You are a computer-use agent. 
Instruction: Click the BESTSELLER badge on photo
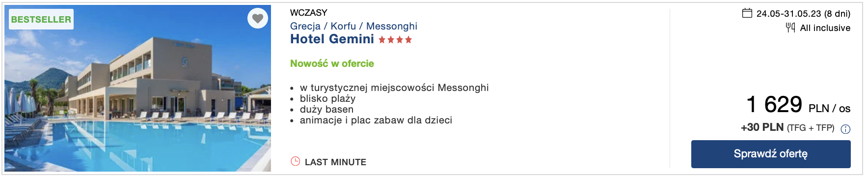(x=41, y=19)
